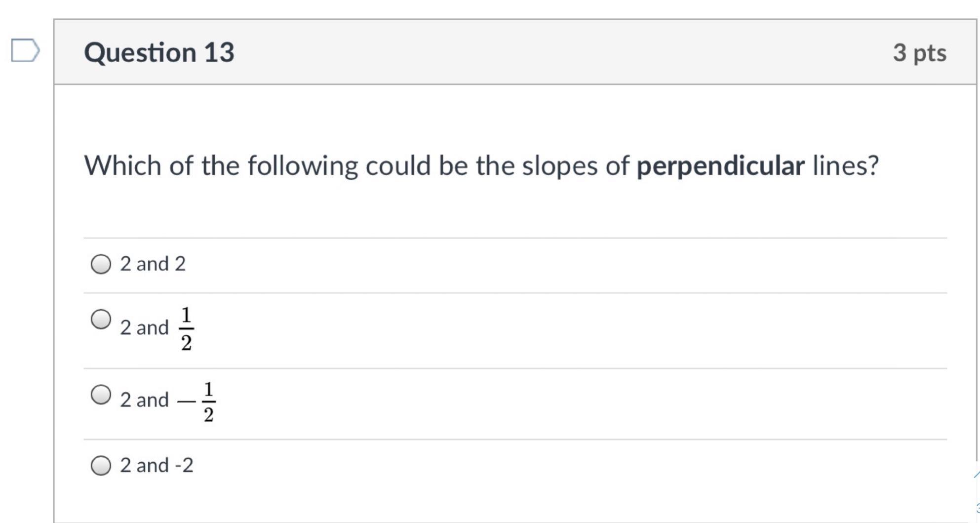
Task: Click the word "Which" starting the question
Action: pyautogui.click(x=123, y=165)
